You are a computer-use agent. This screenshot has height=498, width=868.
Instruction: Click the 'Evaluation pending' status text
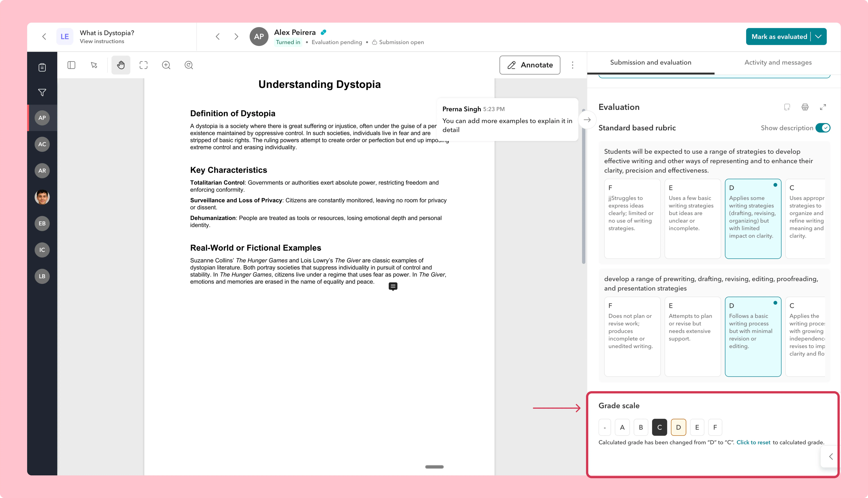click(337, 42)
